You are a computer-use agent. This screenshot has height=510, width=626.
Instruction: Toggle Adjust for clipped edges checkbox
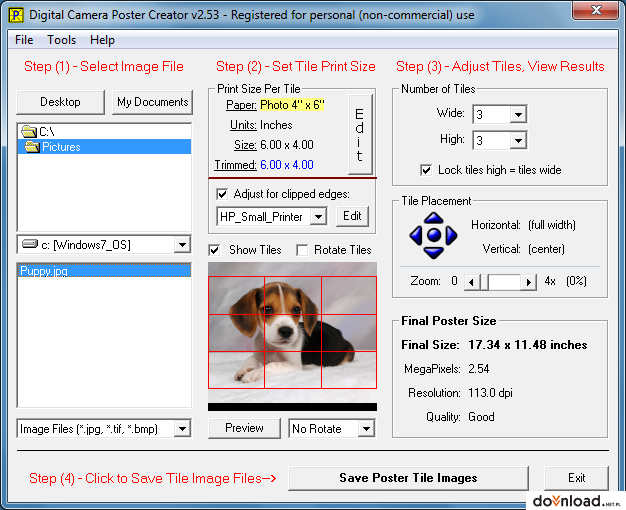click(222, 194)
